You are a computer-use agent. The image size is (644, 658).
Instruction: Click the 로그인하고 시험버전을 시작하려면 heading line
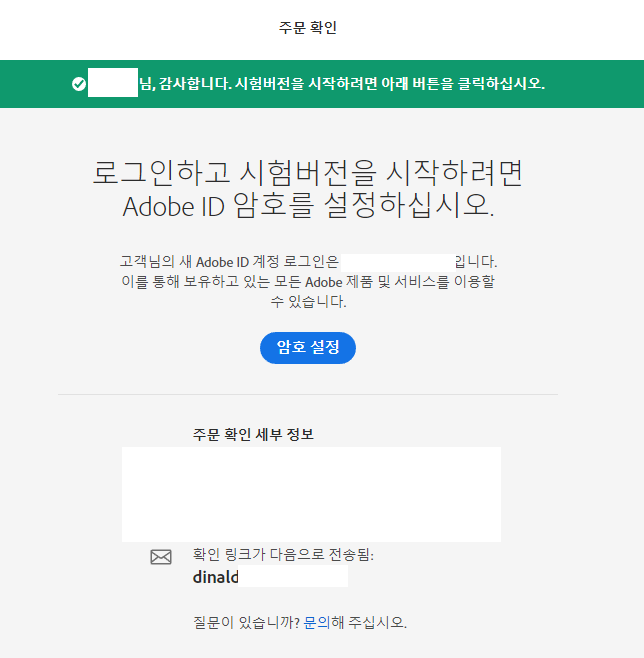(x=308, y=172)
